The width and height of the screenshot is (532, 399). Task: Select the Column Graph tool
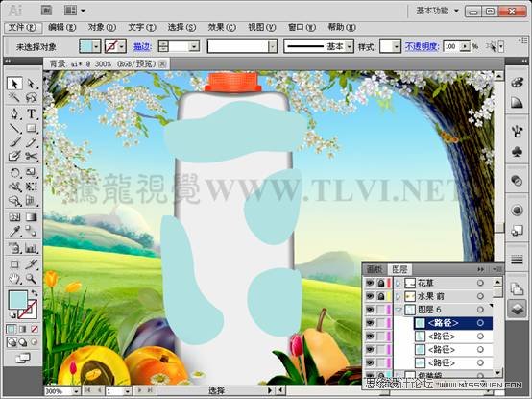[x=32, y=248]
